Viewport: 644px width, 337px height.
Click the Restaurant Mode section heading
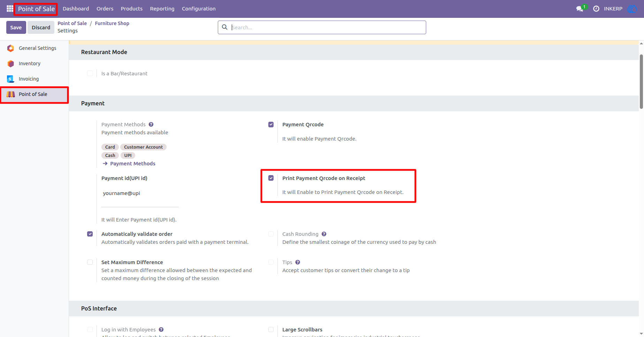coord(104,52)
